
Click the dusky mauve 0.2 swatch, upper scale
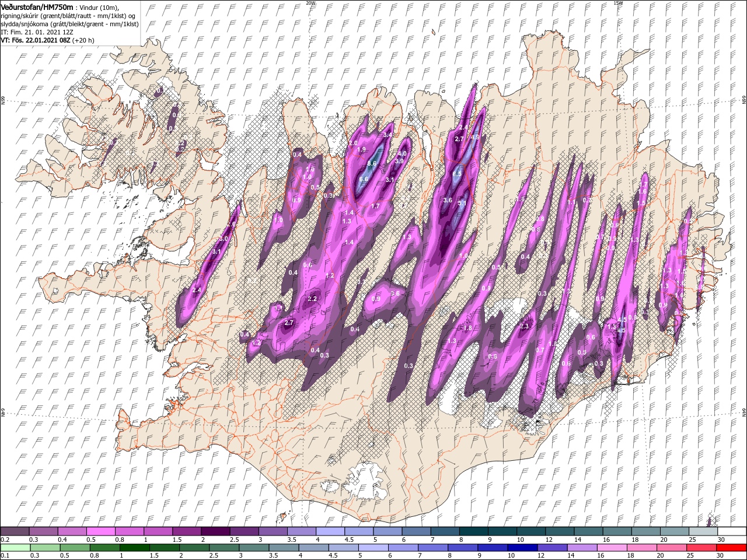(x=15, y=531)
